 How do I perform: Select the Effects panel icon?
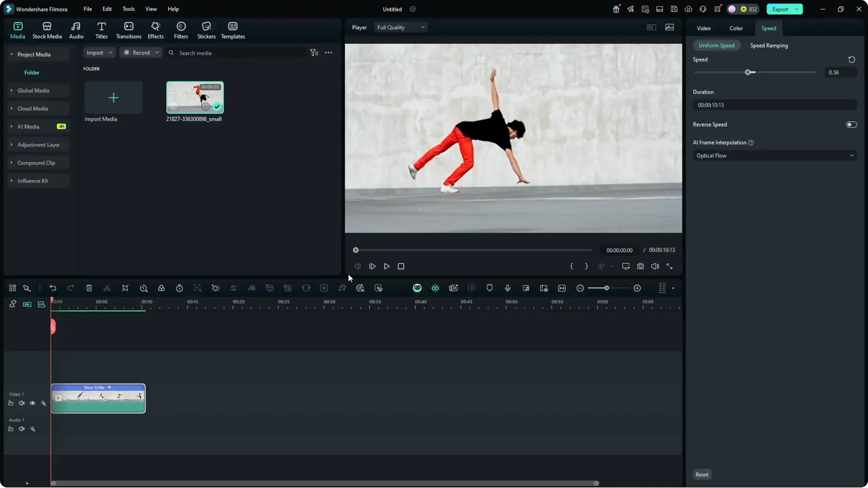[x=156, y=29]
